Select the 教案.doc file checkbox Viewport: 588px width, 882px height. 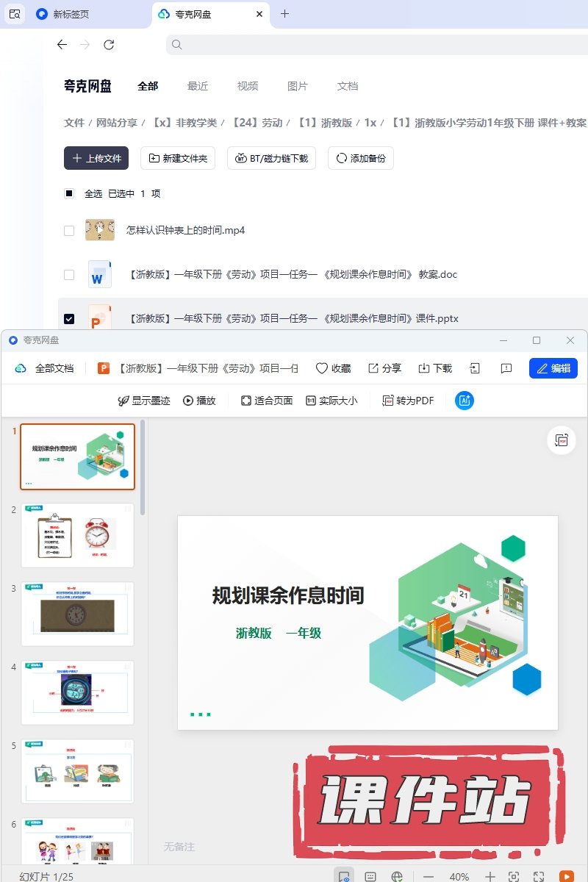pyautogui.click(x=69, y=275)
